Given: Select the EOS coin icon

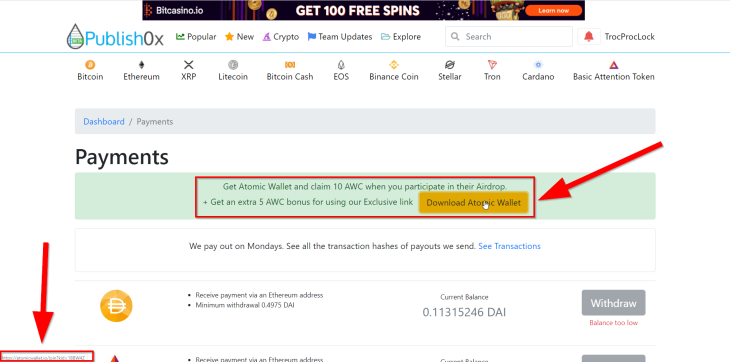Looking at the screenshot, I should [341, 65].
